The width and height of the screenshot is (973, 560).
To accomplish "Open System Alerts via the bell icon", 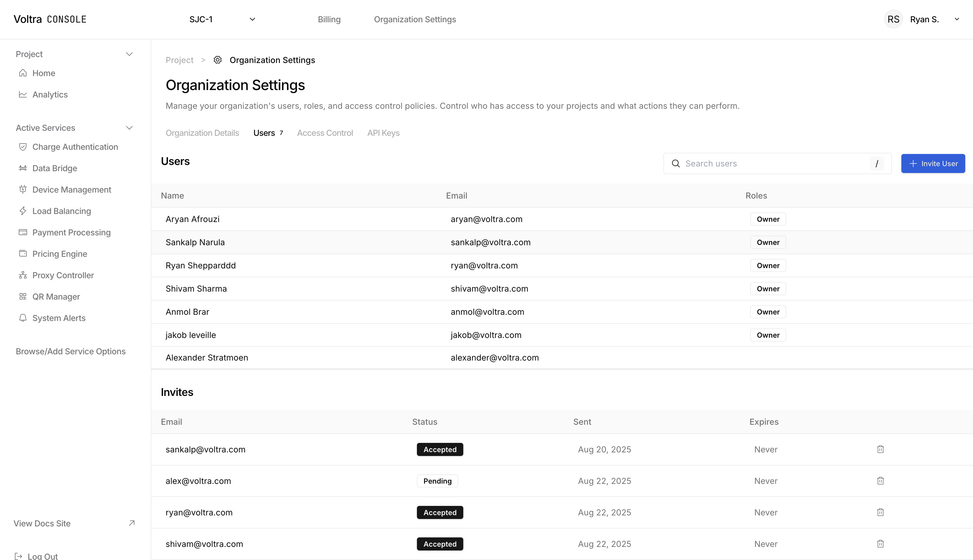I will (23, 318).
